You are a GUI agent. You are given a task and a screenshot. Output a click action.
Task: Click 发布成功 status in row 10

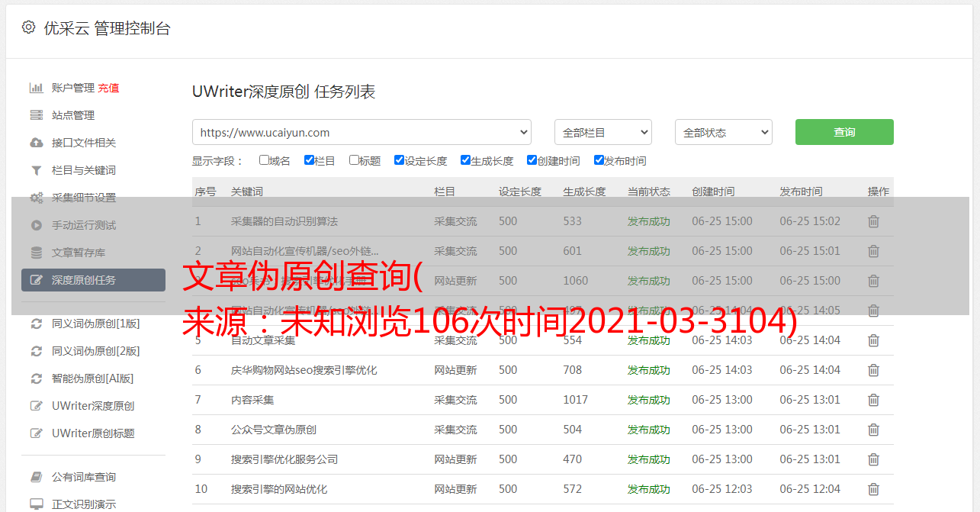pyautogui.click(x=649, y=489)
